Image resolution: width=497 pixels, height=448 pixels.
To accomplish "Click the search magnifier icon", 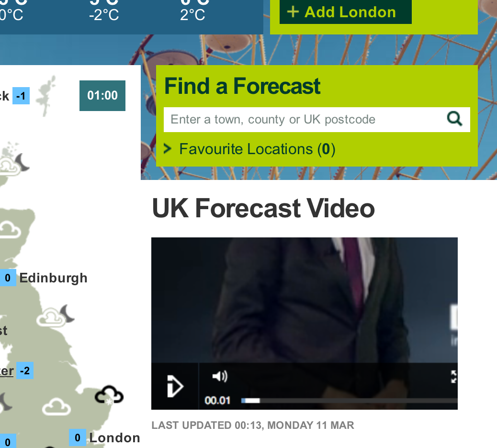I will coord(454,119).
